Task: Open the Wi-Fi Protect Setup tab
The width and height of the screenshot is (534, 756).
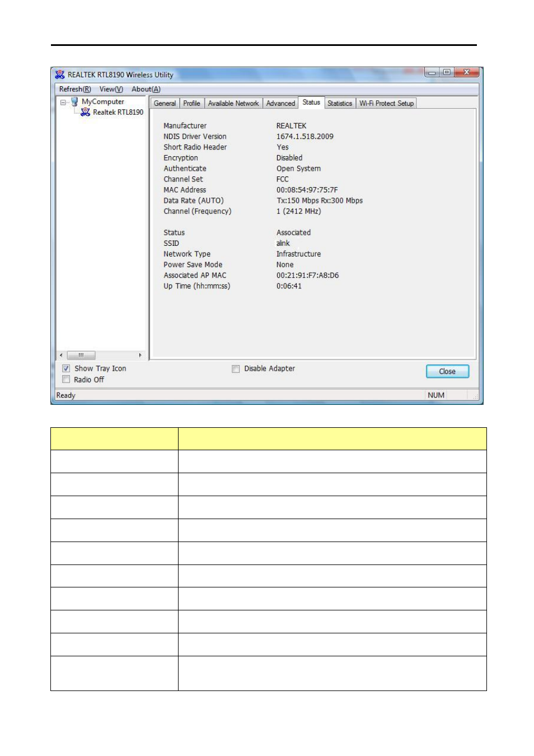Action: pos(387,104)
